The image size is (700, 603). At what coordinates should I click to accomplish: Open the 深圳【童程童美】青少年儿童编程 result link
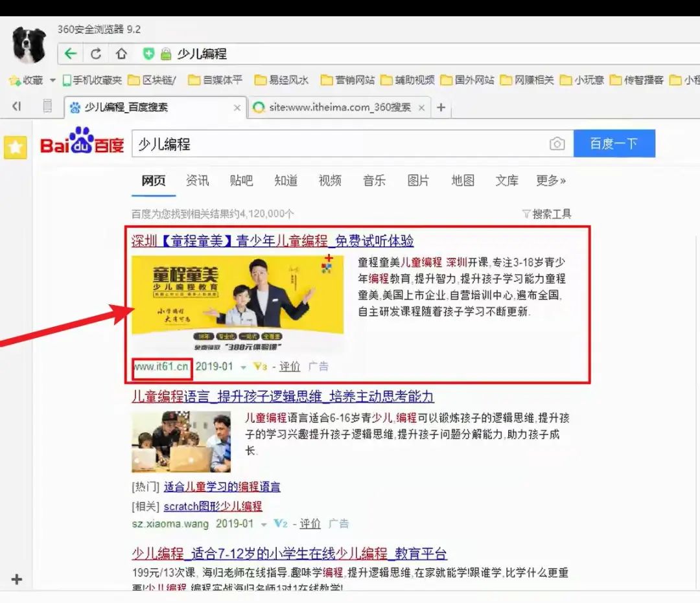click(x=273, y=241)
